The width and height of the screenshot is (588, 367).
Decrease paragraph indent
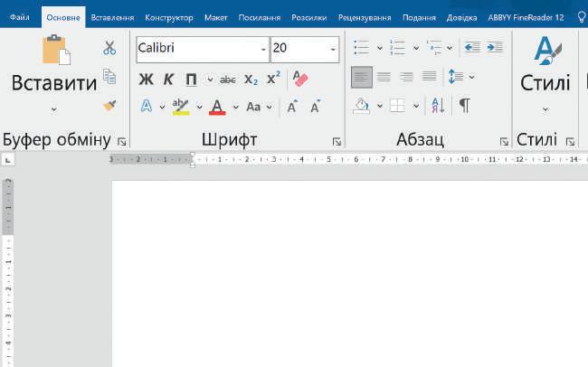(472, 47)
